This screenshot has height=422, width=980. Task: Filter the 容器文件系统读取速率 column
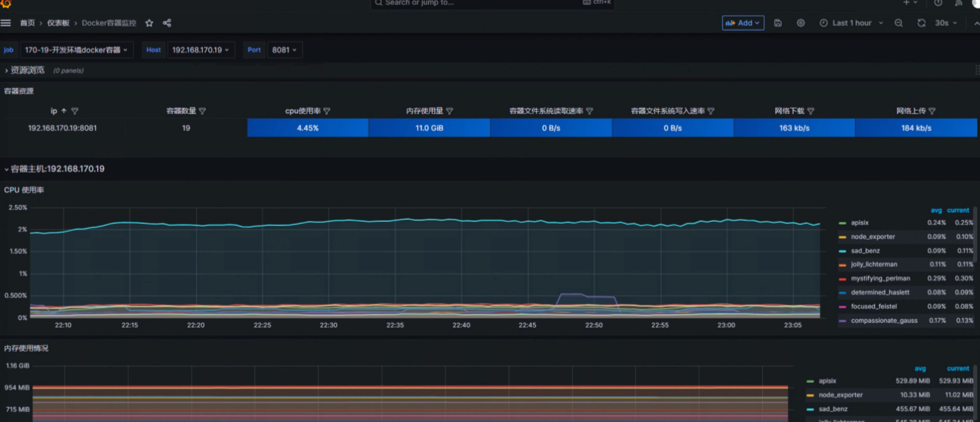(x=589, y=111)
